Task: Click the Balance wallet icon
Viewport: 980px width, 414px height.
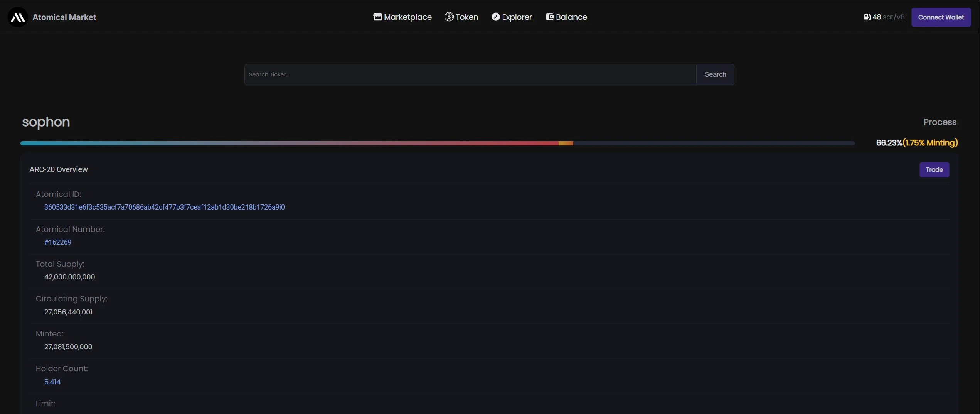Action: click(x=550, y=17)
